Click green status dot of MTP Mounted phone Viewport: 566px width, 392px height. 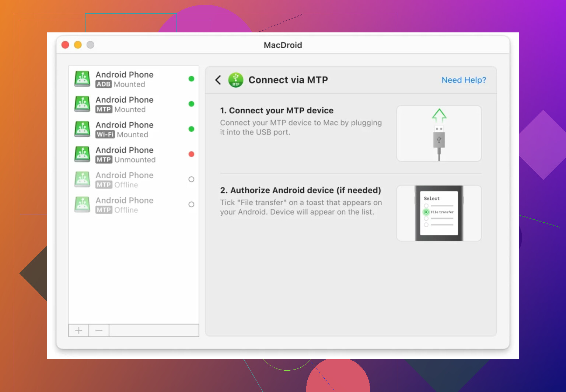191,104
